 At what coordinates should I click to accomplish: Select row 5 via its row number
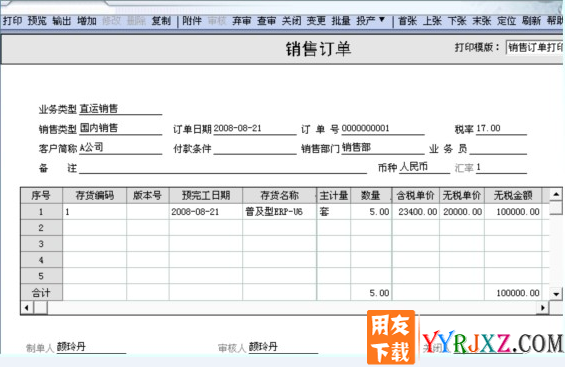pos(41,276)
